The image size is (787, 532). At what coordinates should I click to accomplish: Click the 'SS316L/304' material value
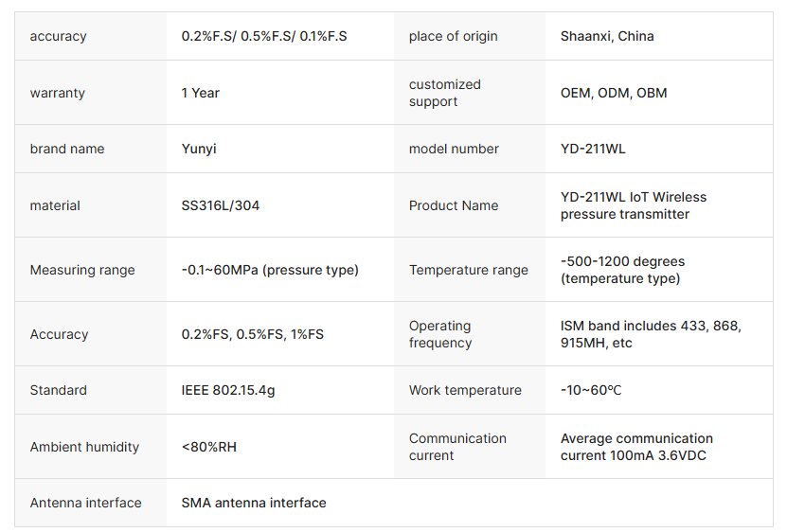(221, 205)
